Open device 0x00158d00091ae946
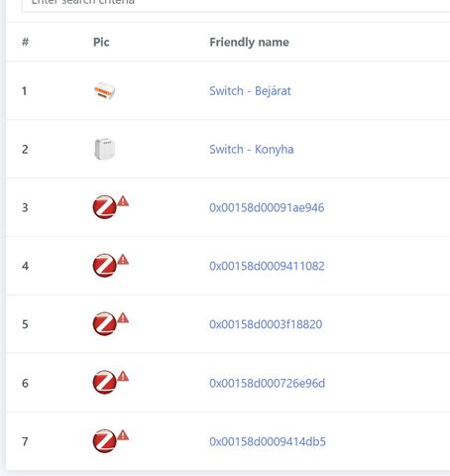 267,207
